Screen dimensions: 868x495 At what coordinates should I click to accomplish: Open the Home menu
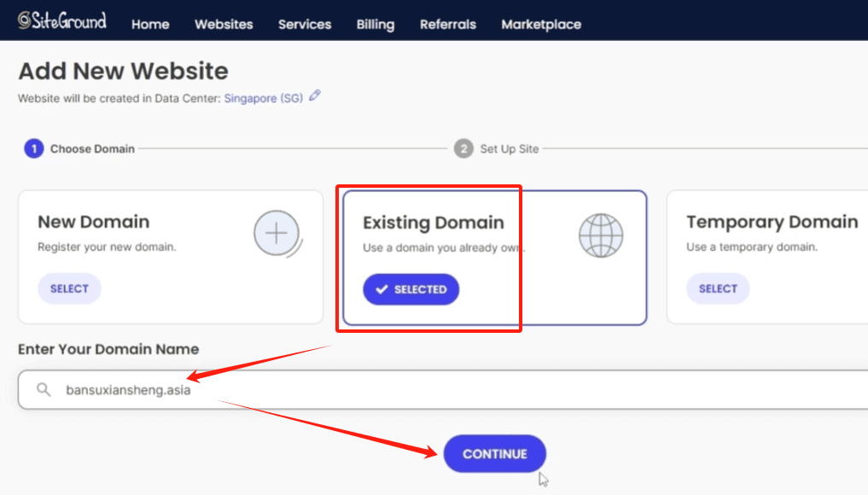click(150, 24)
